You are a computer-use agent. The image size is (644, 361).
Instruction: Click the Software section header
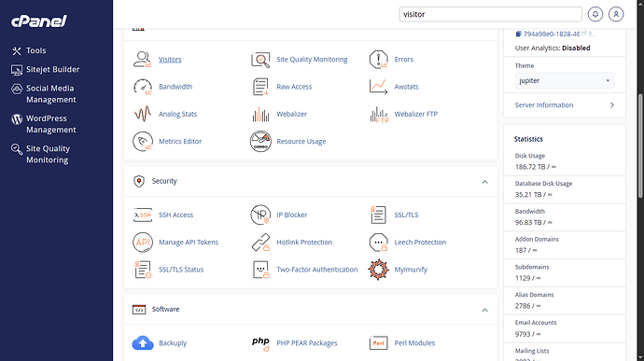311,310
